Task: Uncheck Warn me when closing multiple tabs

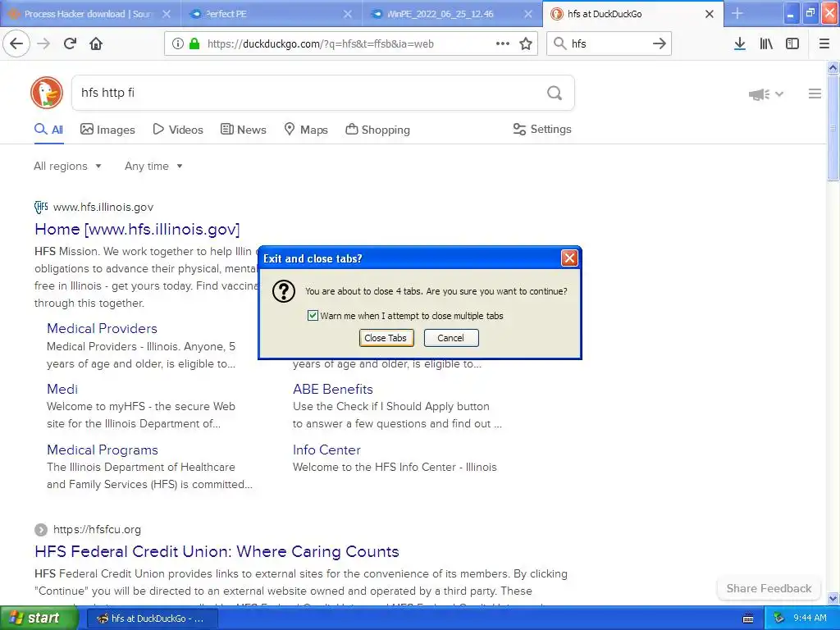Action: 313,316
